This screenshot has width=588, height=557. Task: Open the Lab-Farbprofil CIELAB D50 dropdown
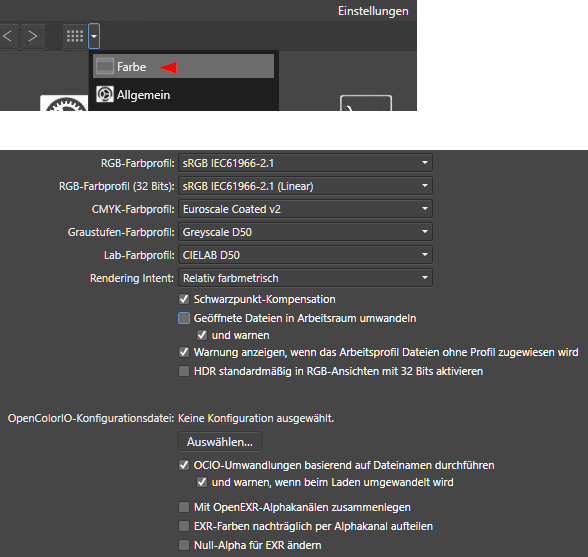(x=305, y=255)
